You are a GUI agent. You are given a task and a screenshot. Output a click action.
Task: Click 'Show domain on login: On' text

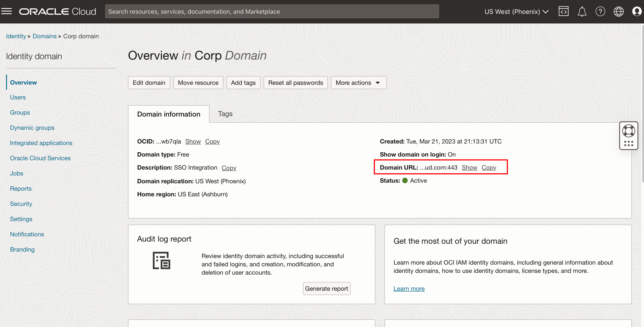click(418, 155)
